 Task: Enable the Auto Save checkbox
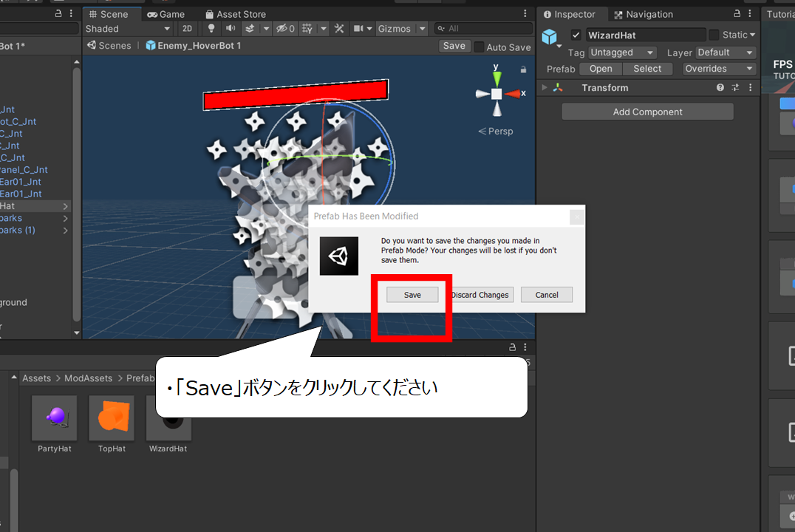pos(479,47)
